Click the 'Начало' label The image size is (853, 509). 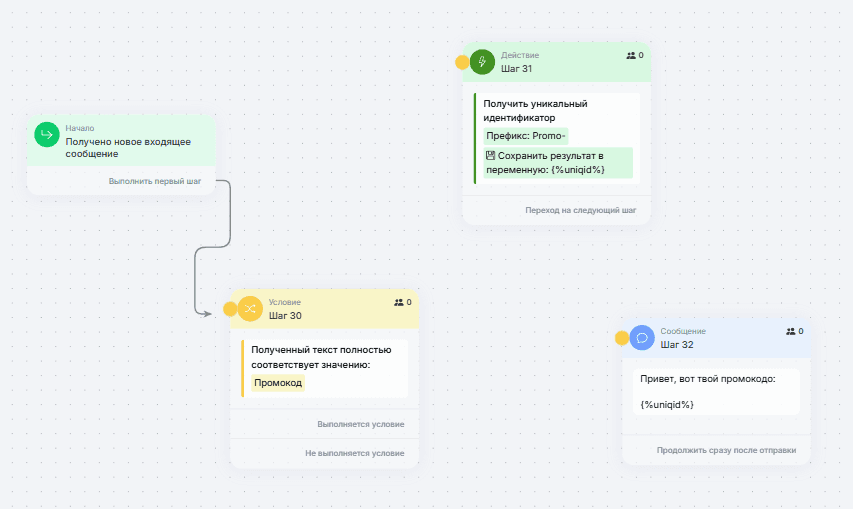click(80, 128)
